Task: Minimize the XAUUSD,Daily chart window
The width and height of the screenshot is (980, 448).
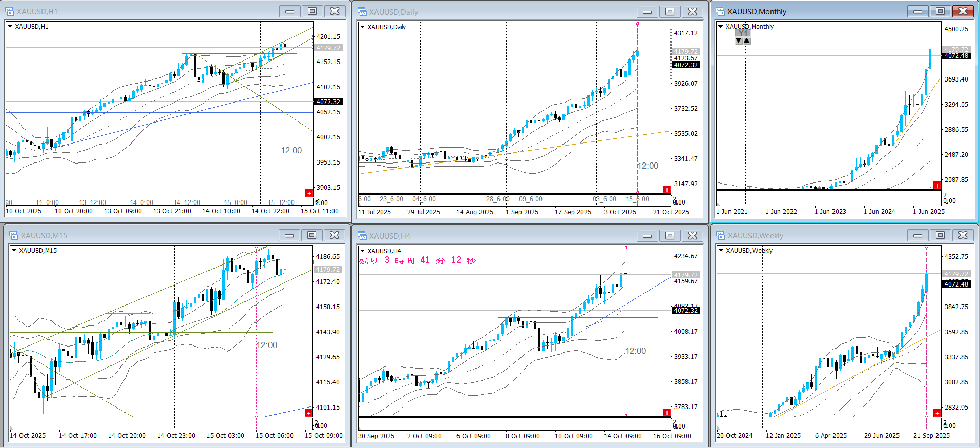Action: pyautogui.click(x=647, y=12)
